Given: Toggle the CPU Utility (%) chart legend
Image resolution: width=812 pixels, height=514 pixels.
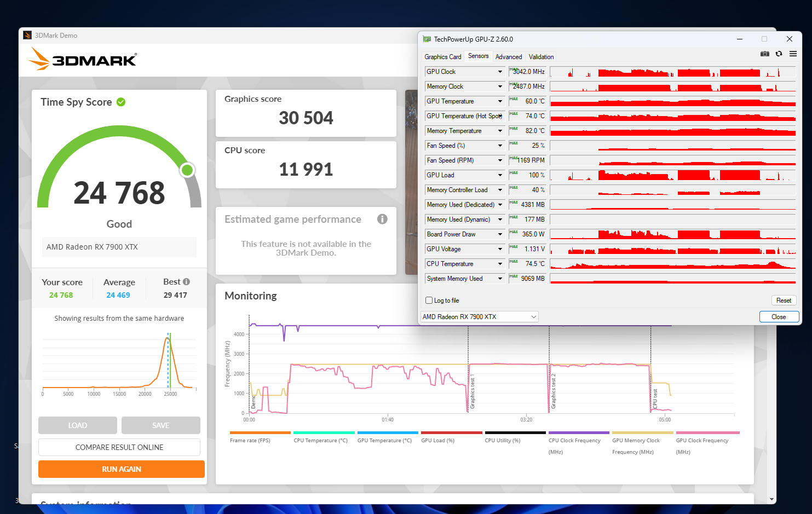Looking at the screenshot, I should pos(515,438).
